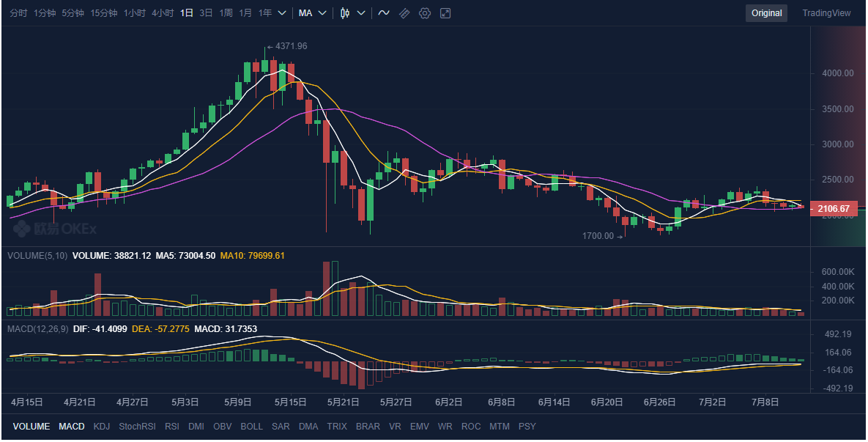Click the DEA: -57.2775 value
Screen dimensions: 868x442
pos(160,329)
